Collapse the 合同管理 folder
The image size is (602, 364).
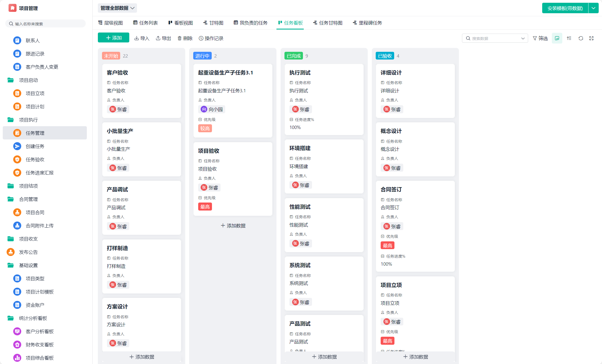pyautogui.click(x=10, y=199)
